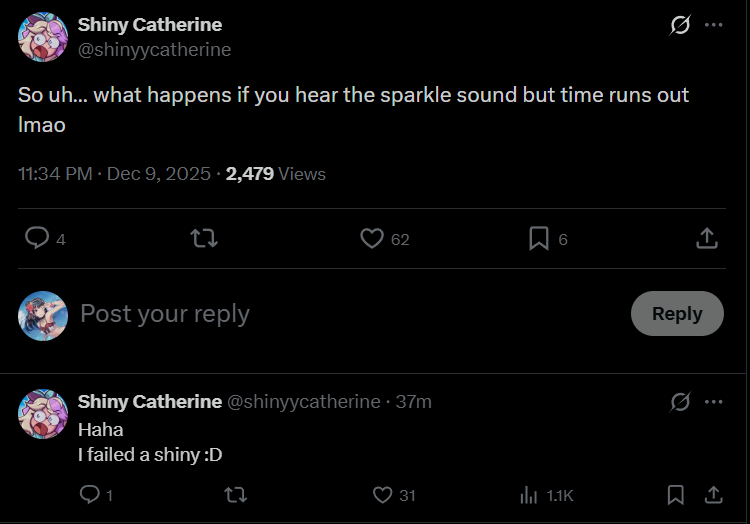View analytics for the 1.1K views reply

(x=529, y=494)
